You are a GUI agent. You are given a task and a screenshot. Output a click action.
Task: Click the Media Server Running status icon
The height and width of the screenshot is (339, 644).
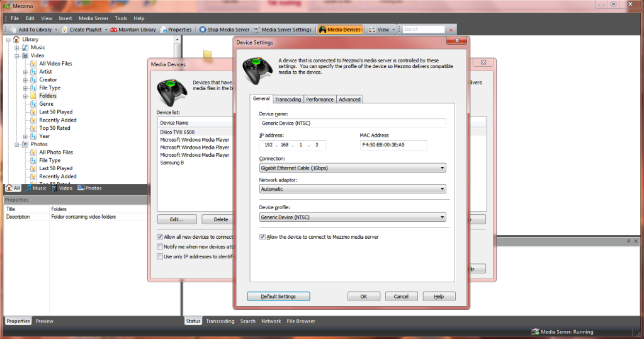coord(535,331)
